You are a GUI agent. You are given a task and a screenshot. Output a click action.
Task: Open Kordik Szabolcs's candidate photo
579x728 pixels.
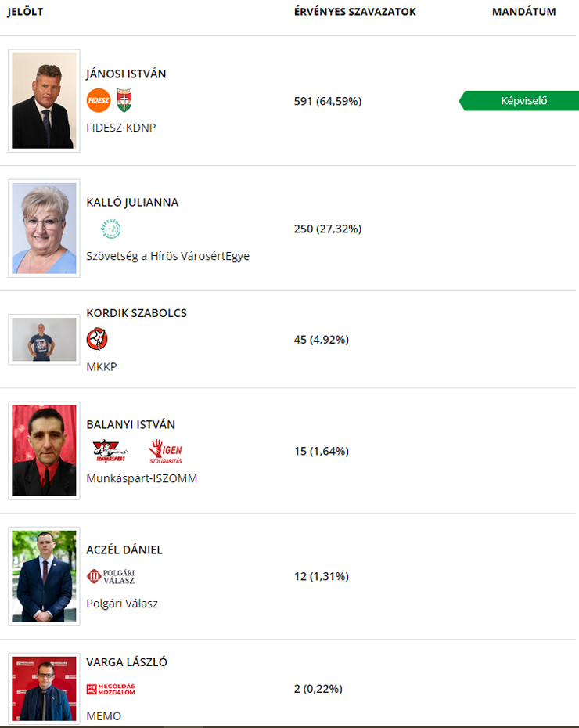pos(44,340)
